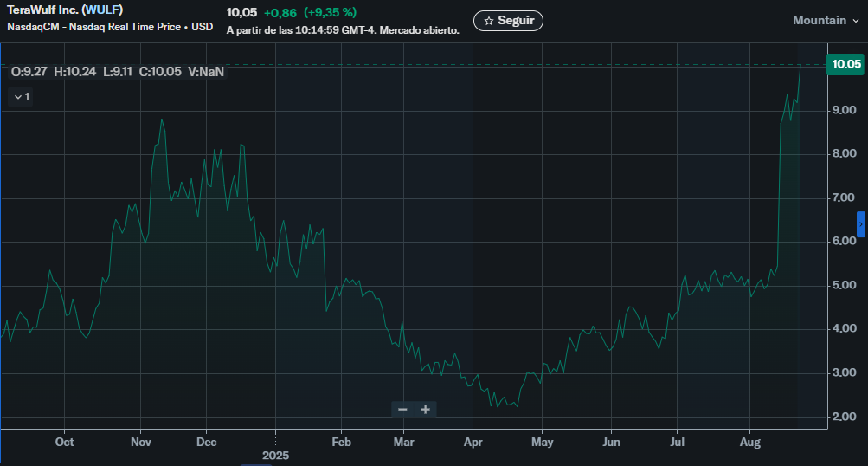Select the Apr label on time axis

473,442
